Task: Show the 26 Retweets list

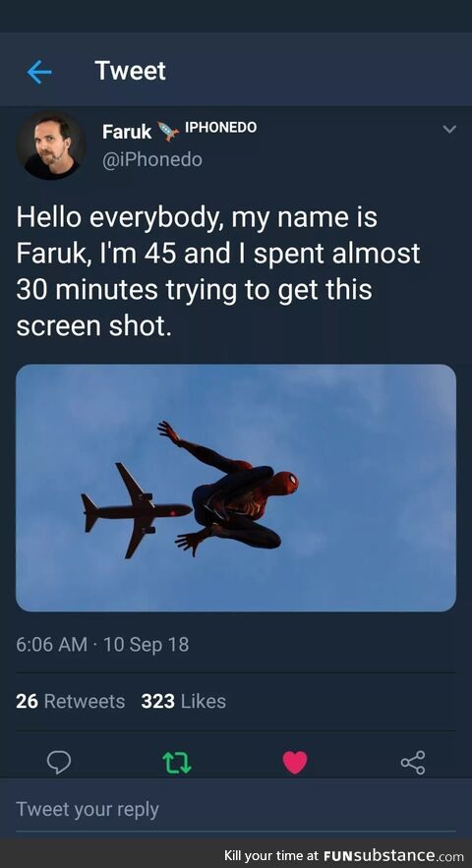Action: (x=71, y=701)
